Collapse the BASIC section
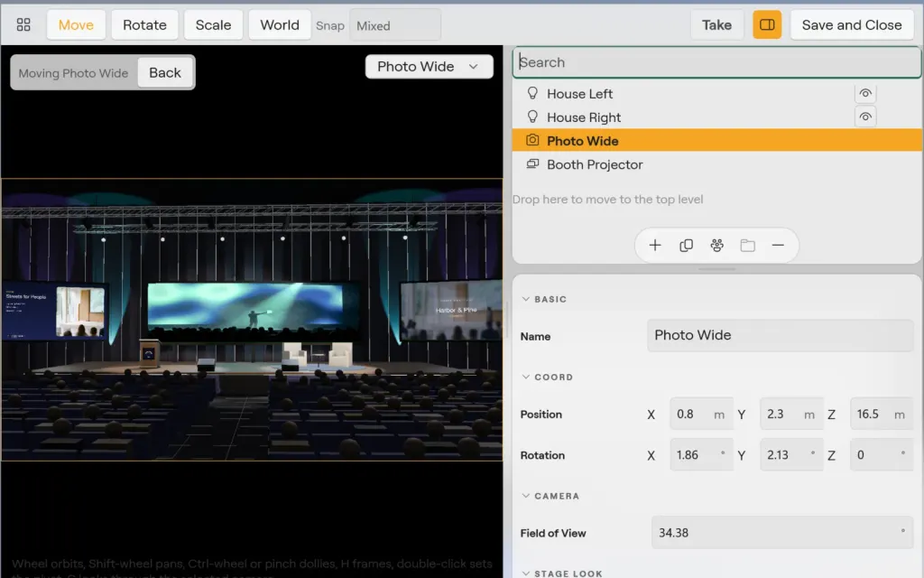 [x=544, y=299]
